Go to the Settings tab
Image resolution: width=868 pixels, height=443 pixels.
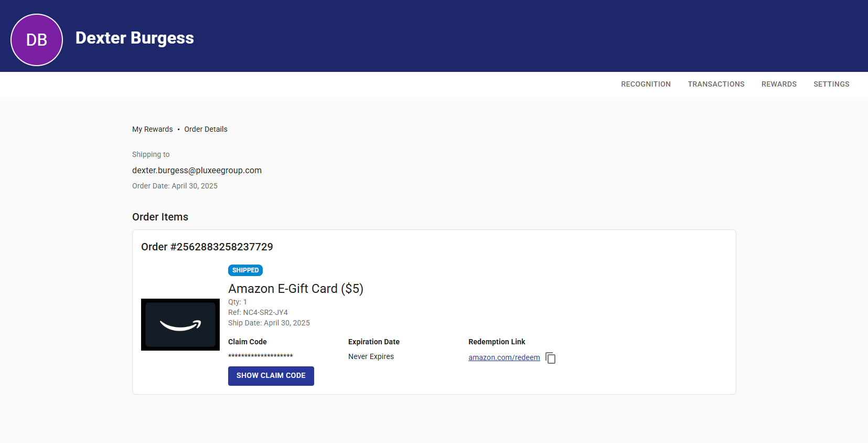click(831, 84)
